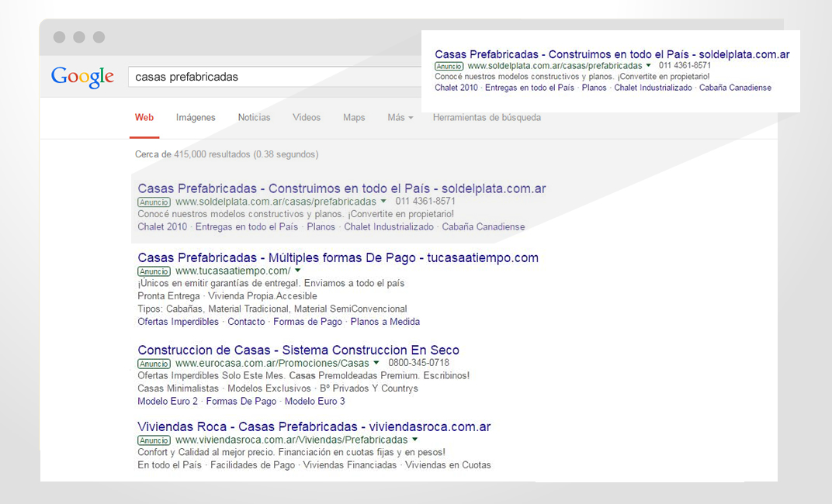The width and height of the screenshot is (832, 504).
Task: Follow 'Chalet 2010' sitelink in the results list
Action: click(162, 227)
